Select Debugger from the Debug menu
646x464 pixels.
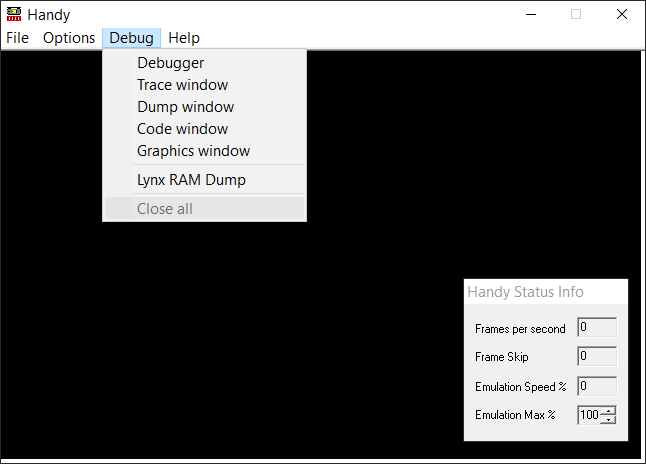point(204,63)
